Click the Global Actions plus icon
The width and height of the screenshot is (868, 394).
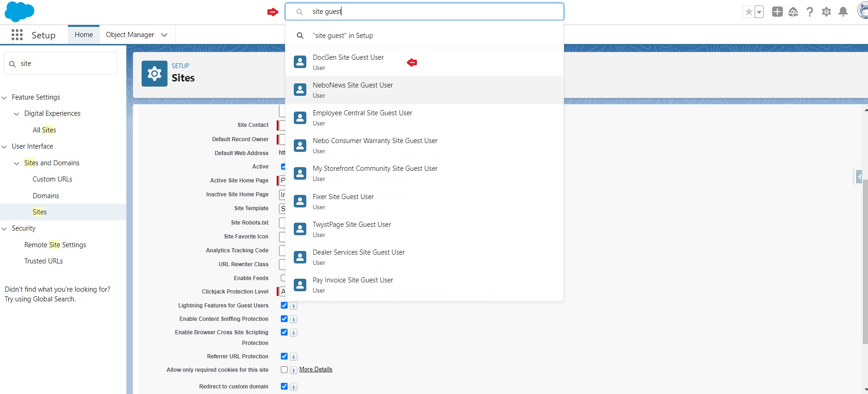777,12
